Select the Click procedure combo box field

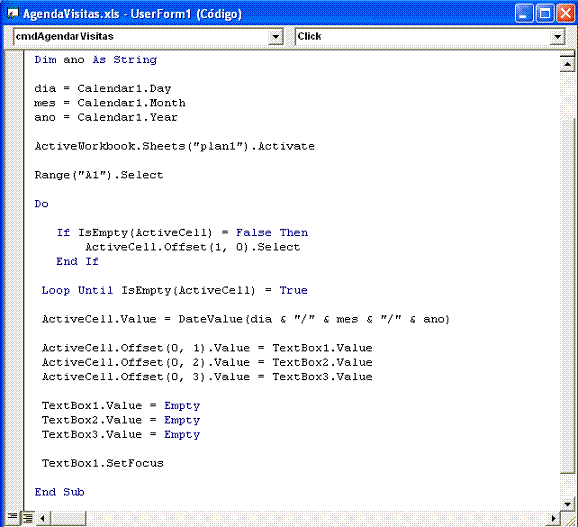pos(430,36)
